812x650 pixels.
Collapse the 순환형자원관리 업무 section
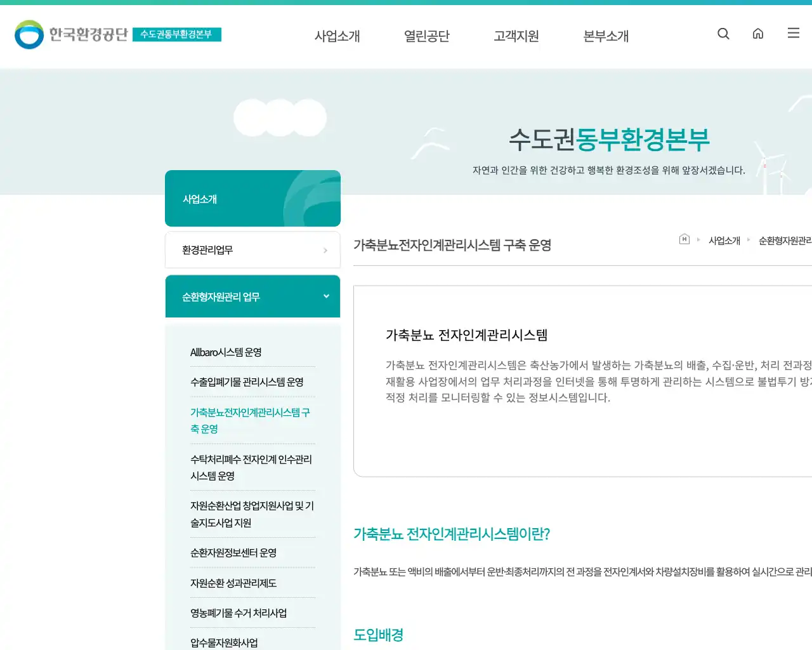point(252,296)
